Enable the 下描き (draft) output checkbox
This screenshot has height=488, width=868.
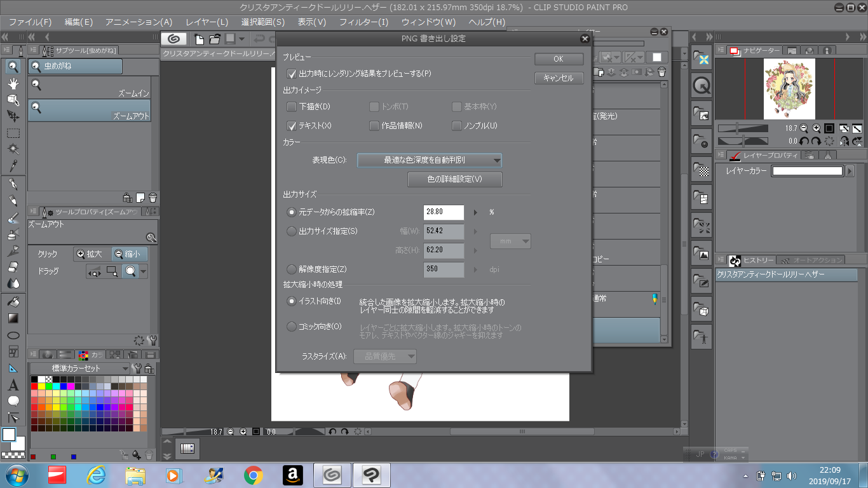coord(292,107)
